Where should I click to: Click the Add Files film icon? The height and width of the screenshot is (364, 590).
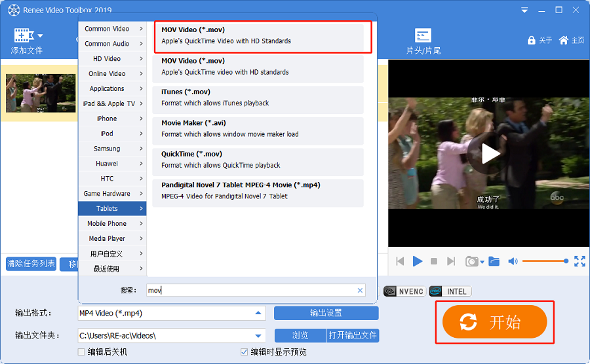[x=24, y=35]
